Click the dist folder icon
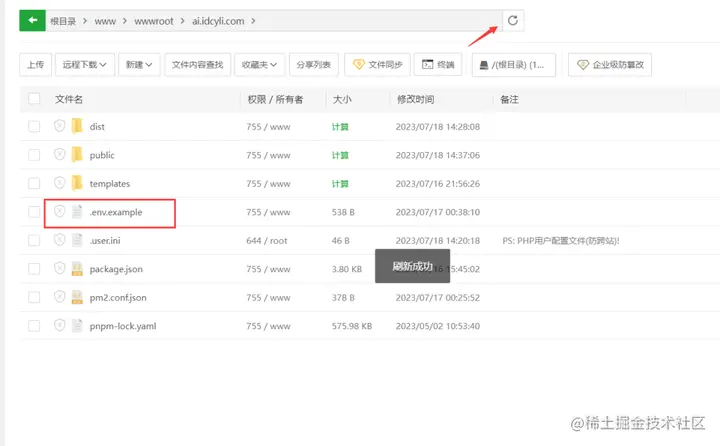 pos(77,126)
